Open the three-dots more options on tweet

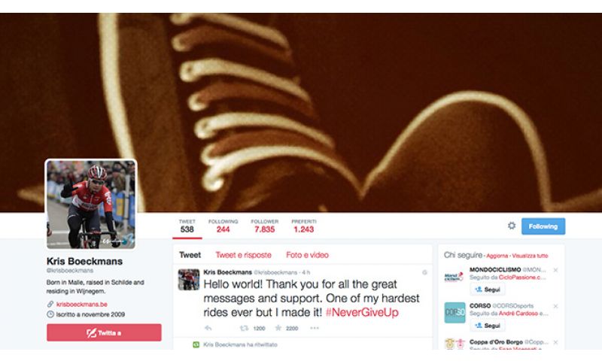point(315,328)
